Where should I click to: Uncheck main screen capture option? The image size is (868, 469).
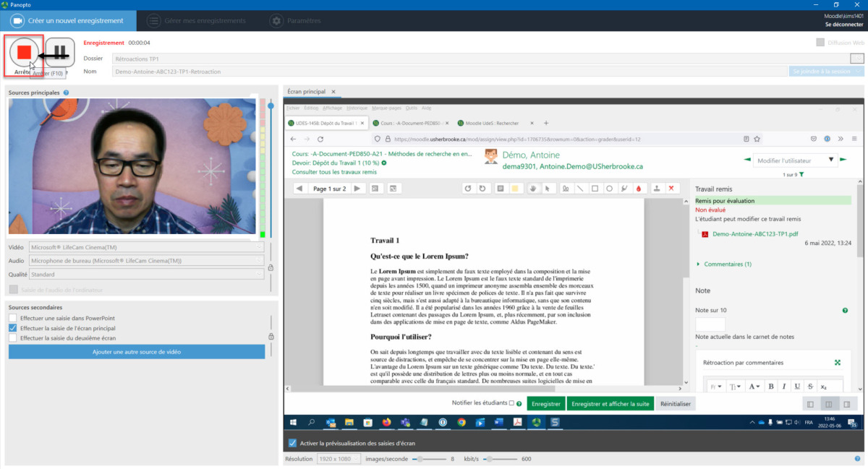tap(13, 328)
